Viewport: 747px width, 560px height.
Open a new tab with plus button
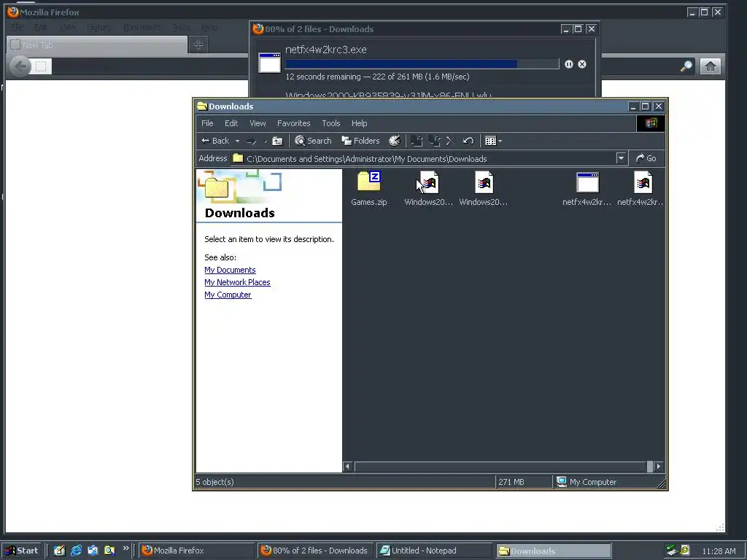click(x=198, y=44)
